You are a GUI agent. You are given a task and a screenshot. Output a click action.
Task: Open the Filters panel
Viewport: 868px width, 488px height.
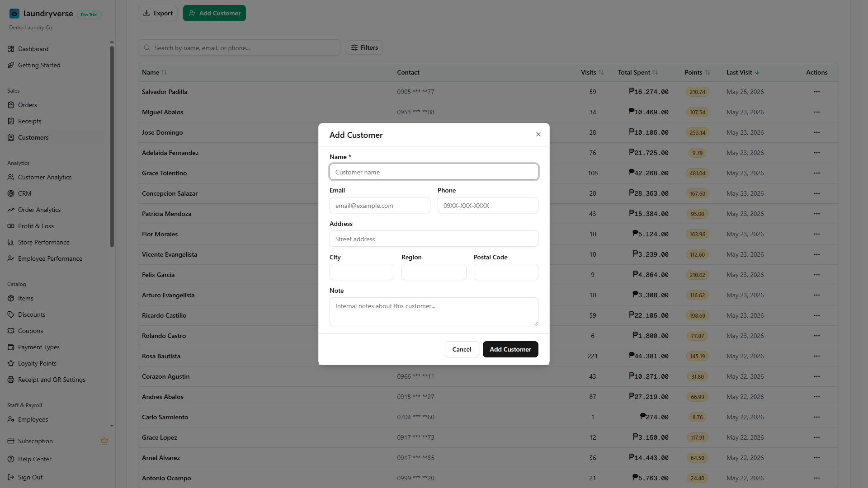(x=364, y=47)
